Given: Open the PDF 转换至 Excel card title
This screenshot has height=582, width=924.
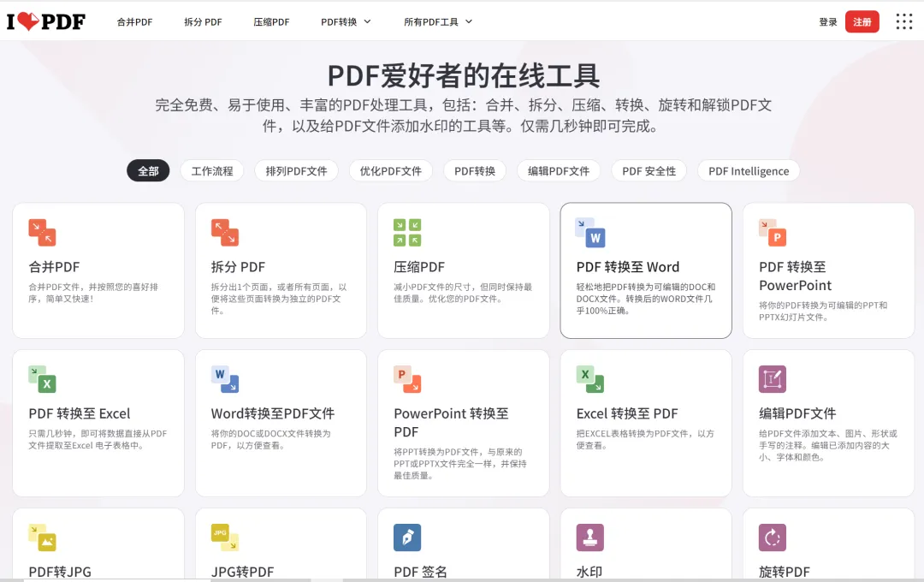Looking at the screenshot, I should pyautogui.click(x=80, y=414).
